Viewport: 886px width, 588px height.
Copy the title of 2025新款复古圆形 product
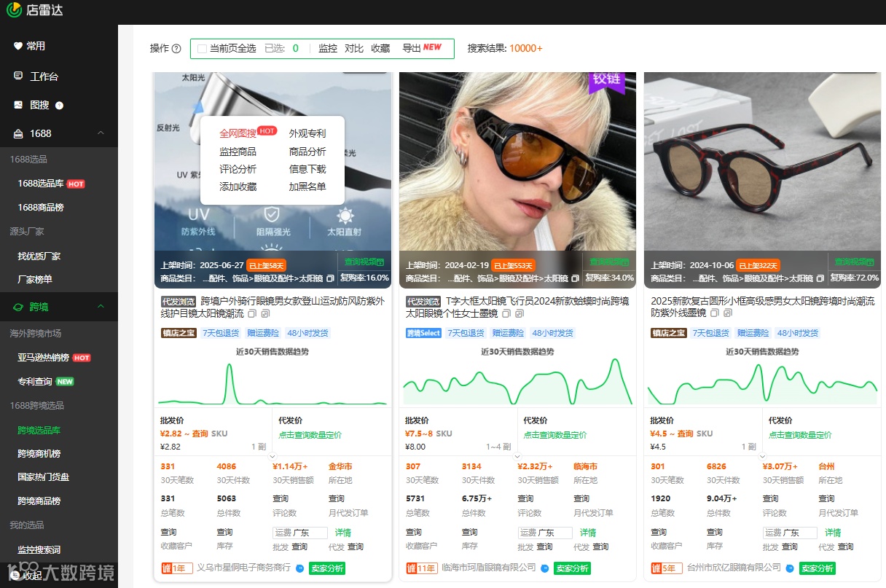pos(715,313)
